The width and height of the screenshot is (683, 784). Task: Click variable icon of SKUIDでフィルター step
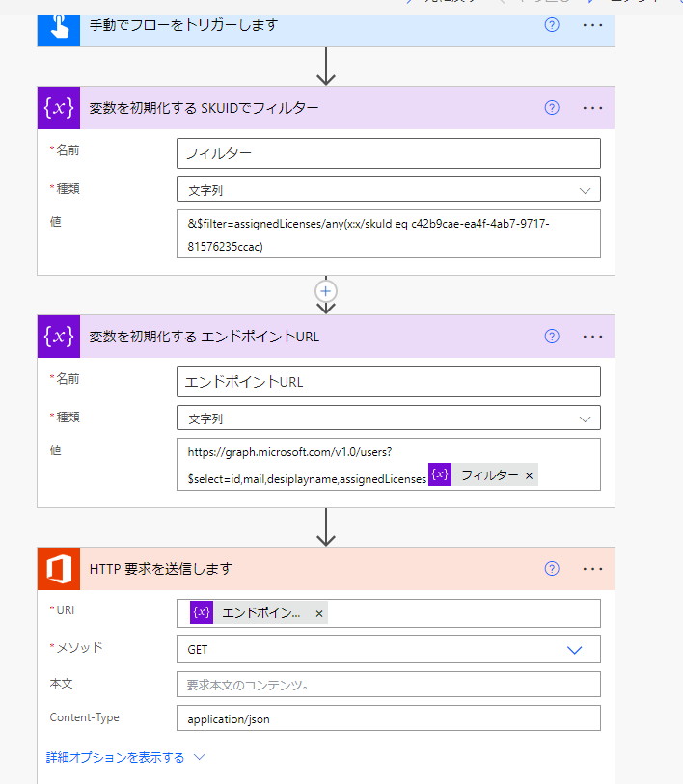click(59, 108)
